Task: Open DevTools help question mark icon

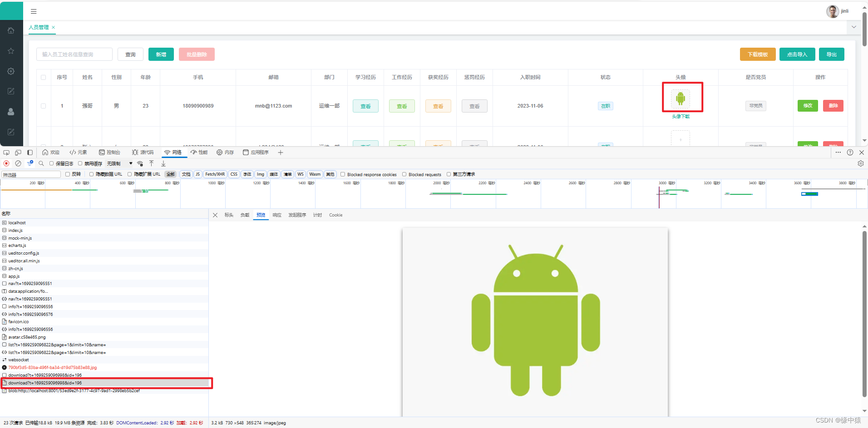Action: (x=850, y=153)
